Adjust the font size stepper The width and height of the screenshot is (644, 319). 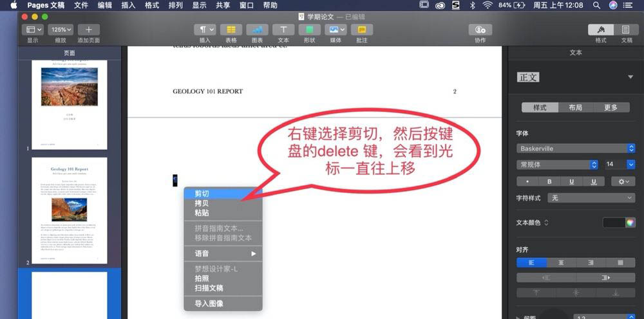pos(631,165)
